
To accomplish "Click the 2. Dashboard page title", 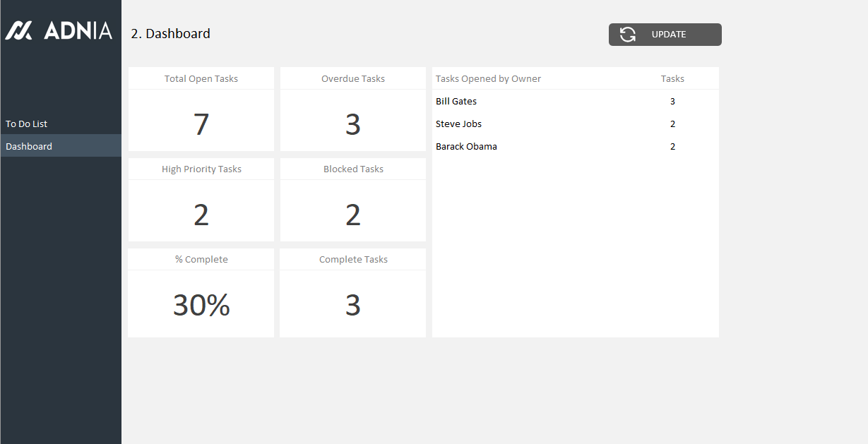I will coord(170,33).
